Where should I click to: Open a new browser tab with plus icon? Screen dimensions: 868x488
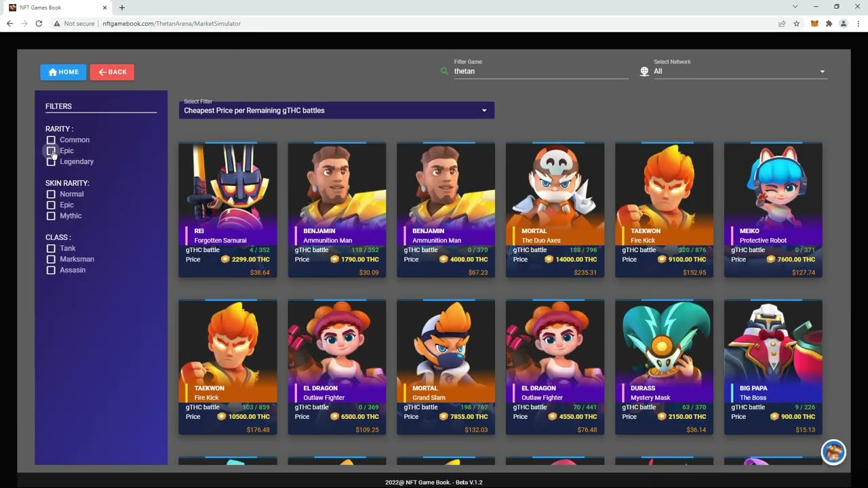122,7
